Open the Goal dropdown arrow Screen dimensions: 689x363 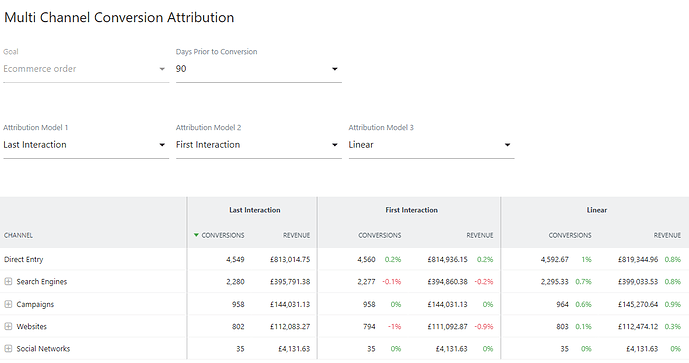click(x=162, y=69)
